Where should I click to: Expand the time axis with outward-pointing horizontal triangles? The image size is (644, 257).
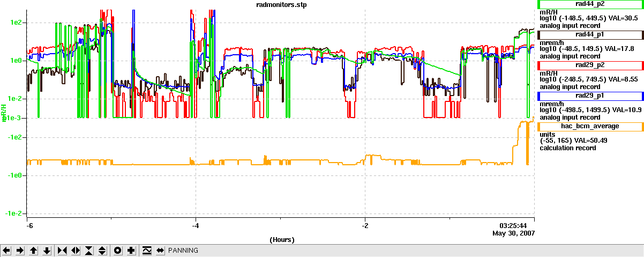76,251
